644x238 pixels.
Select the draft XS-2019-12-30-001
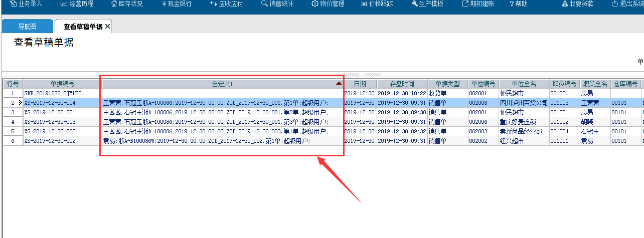pyautogui.click(x=62, y=112)
